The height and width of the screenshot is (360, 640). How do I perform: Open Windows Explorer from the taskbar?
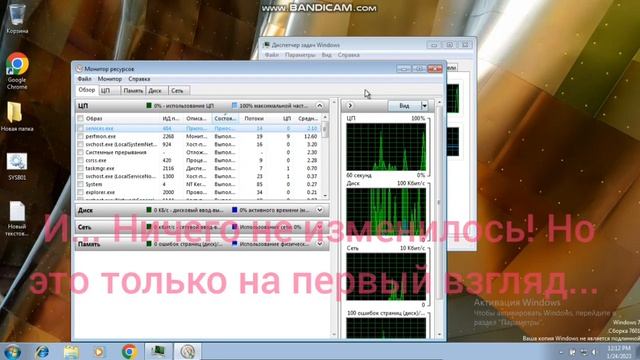(71, 352)
